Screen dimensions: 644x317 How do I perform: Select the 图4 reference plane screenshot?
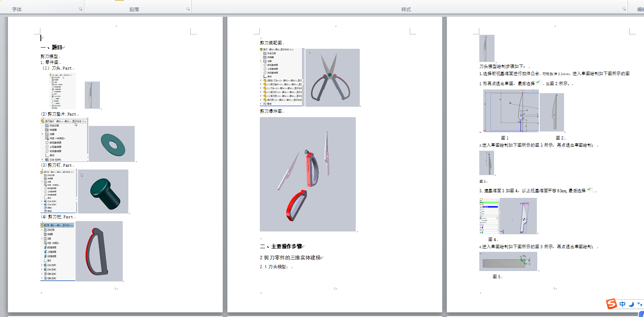pos(508,216)
